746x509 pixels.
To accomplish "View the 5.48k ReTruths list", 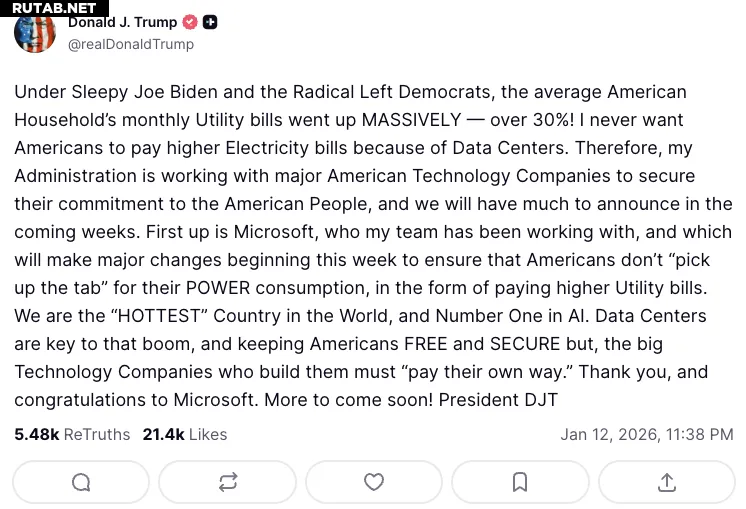I will point(72,435).
